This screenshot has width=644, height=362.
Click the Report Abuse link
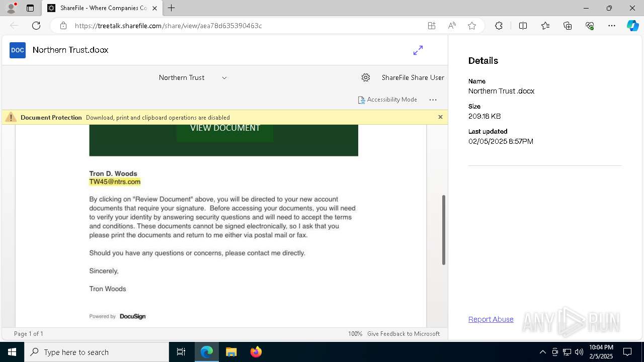click(491, 319)
